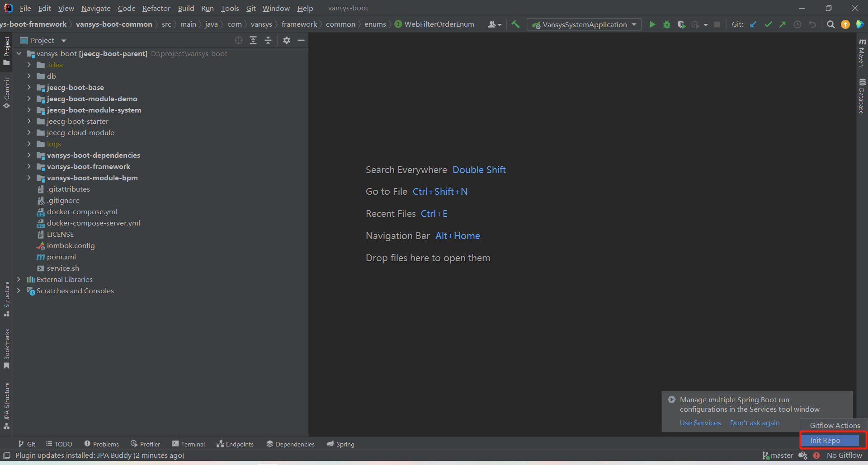Start debugging with the bug icon

click(x=666, y=24)
